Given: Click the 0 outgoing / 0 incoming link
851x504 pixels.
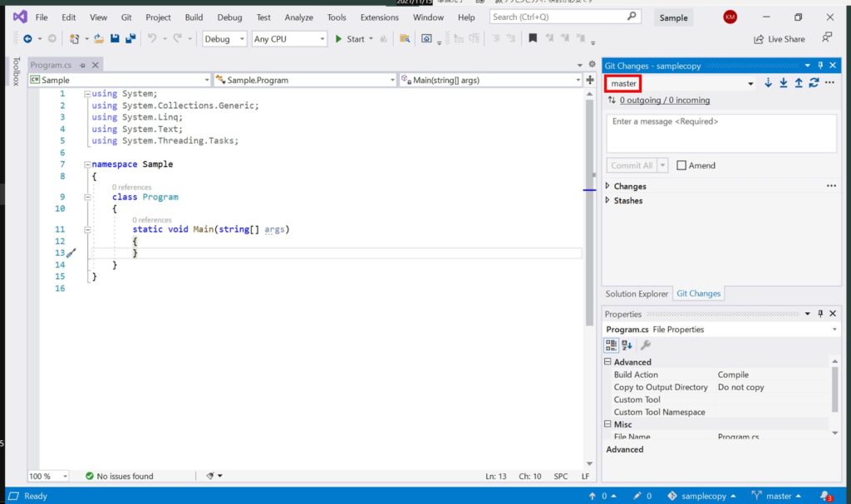Looking at the screenshot, I should point(665,99).
